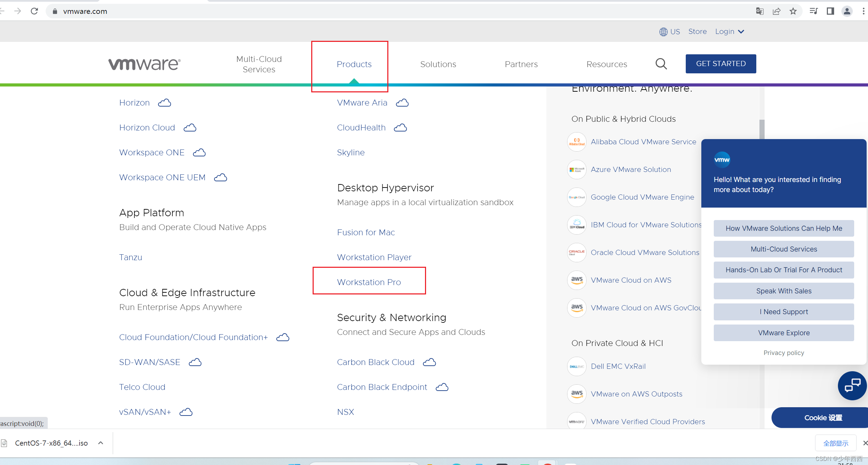Expand CentOS iso download options chevron

[101, 443]
